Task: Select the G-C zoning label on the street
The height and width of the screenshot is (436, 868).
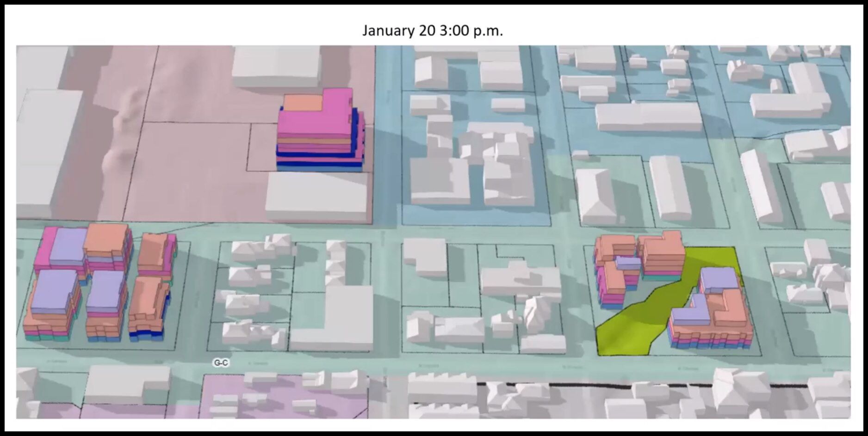Action: point(221,363)
